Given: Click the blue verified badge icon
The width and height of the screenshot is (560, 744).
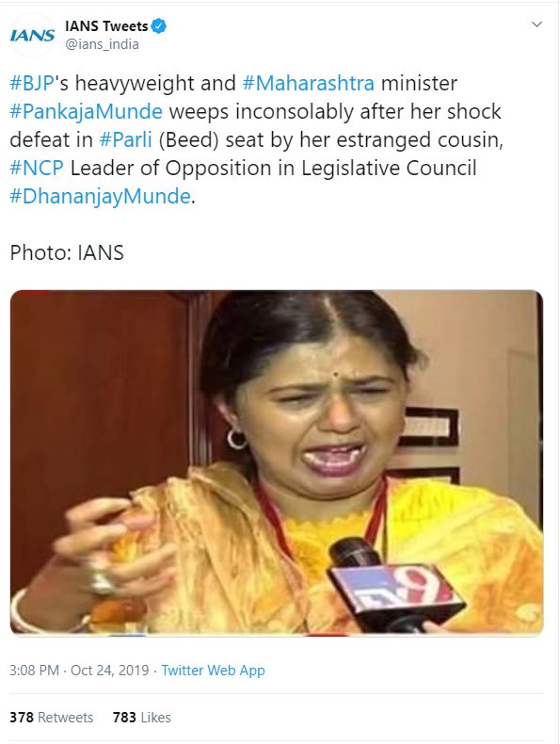Looking at the screenshot, I should click(x=159, y=25).
